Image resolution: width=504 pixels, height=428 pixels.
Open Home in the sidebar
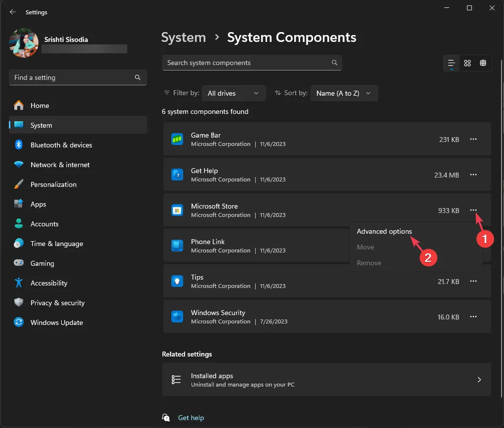[78, 106]
